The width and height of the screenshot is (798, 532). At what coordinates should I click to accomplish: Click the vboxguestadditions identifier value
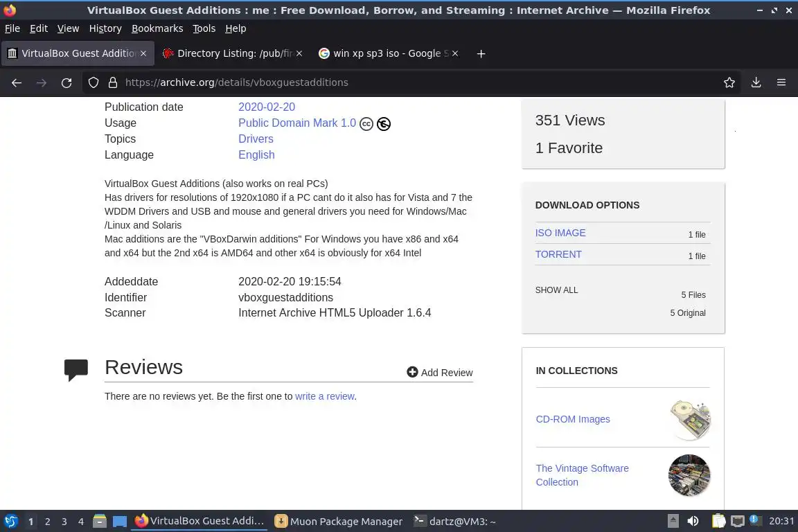285,297
